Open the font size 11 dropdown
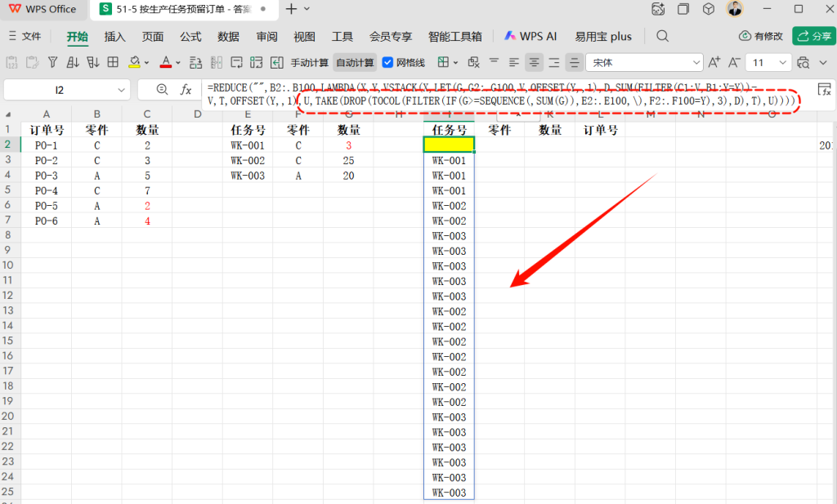 point(782,62)
